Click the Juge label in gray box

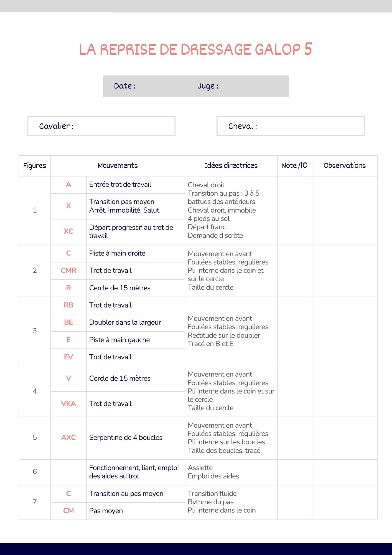click(x=208, y=86)
